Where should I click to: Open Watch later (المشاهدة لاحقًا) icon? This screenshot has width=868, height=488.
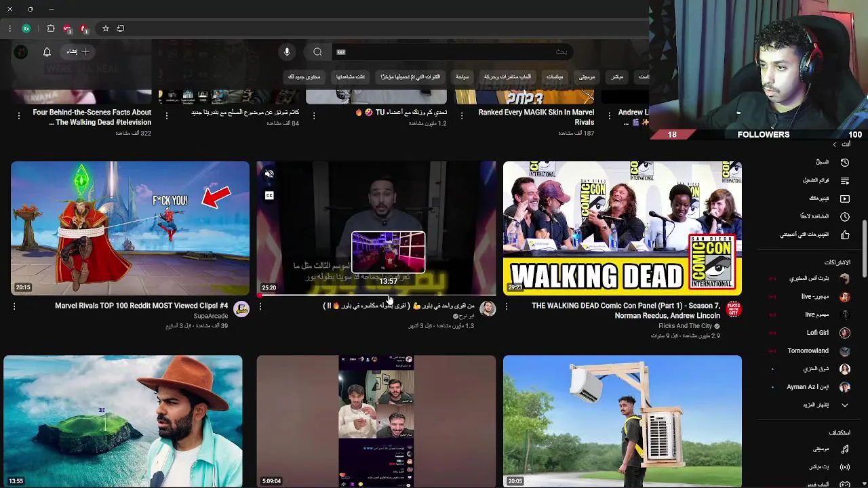(x=844, y=216)
